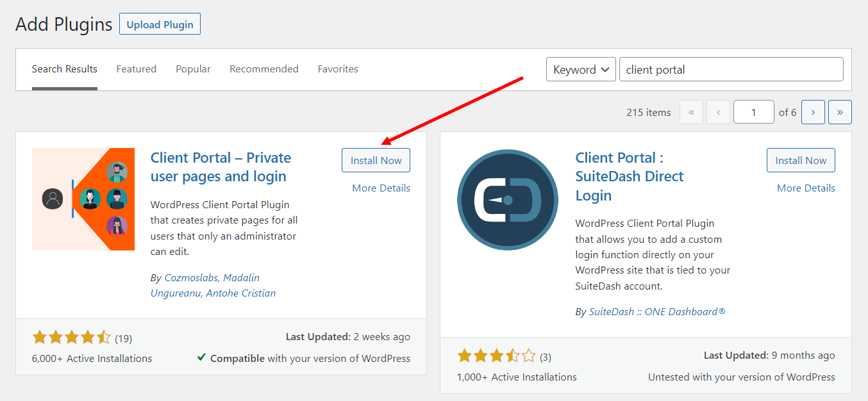Open Cozmoslabs, Madalin Ungureanu author link
868x401 pixels.
(213, 285)
